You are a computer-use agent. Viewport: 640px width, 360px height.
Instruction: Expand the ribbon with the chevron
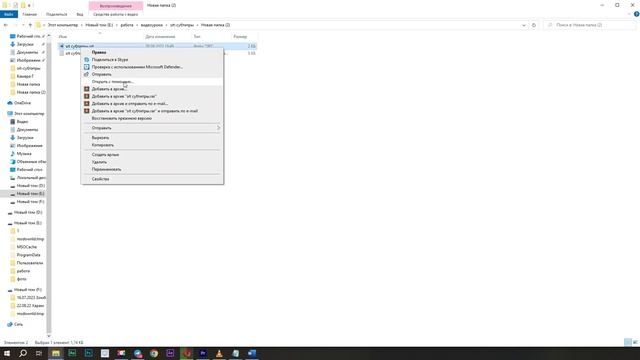[x=629, y=14]
